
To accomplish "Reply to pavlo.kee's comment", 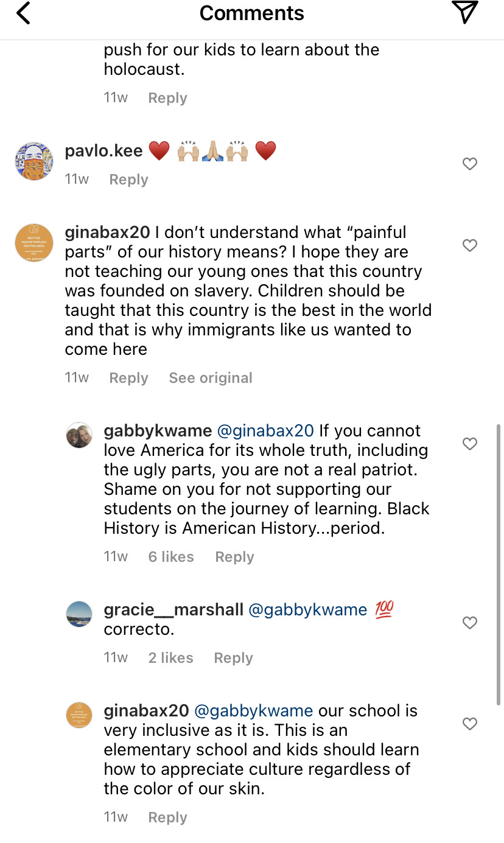I will click(128, 180).
